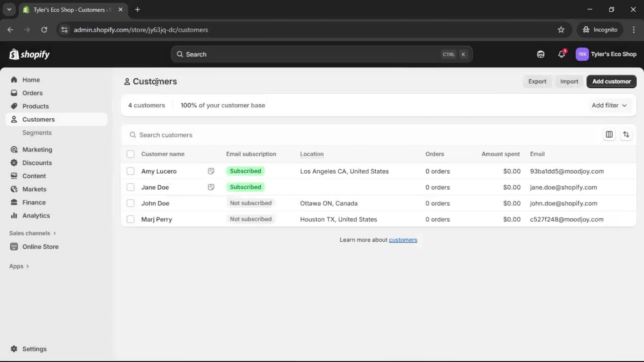Viewport: 644px width, 362px height.
Task: Open the note icon on Amy Lucero's row
Action: [211, 171]
